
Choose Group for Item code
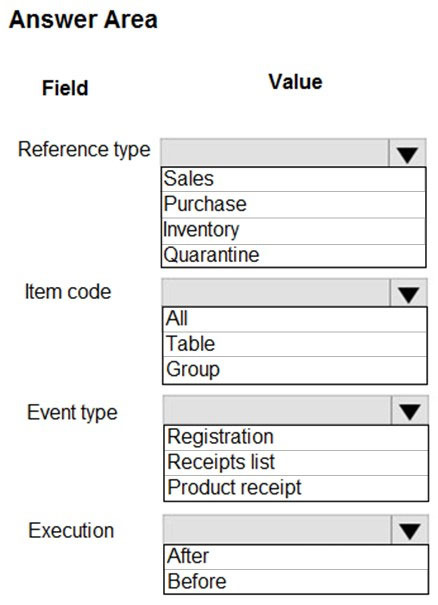[295, 370]
